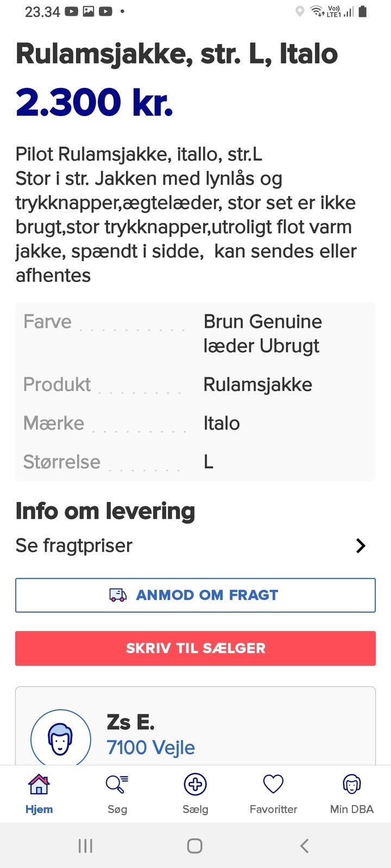Tap the location pin status icon

[x=299, y=11]
